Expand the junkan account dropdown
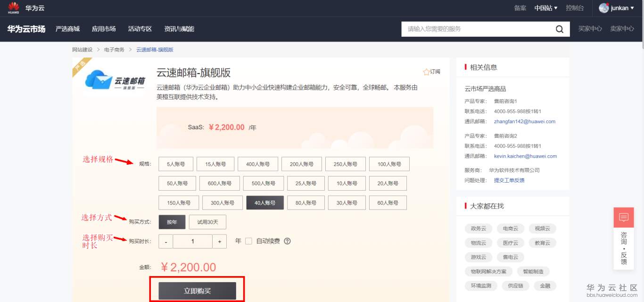The image size is (644, 302). pos(622,8)
